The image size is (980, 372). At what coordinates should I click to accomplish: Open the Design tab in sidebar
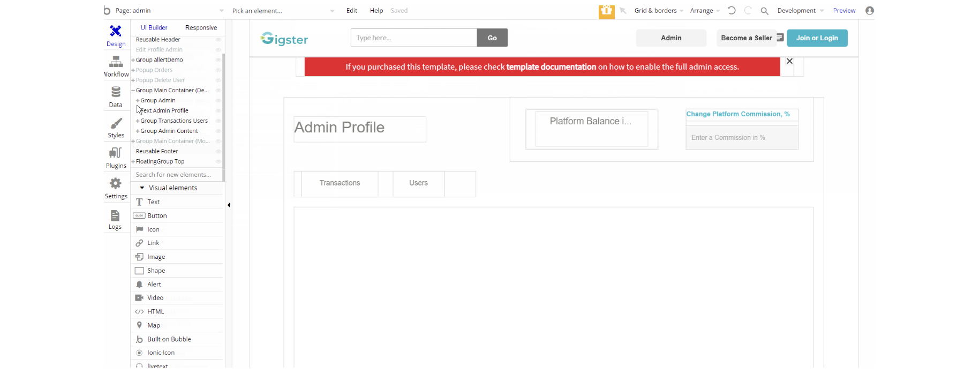pyautogui.click(x=116, y=36)
